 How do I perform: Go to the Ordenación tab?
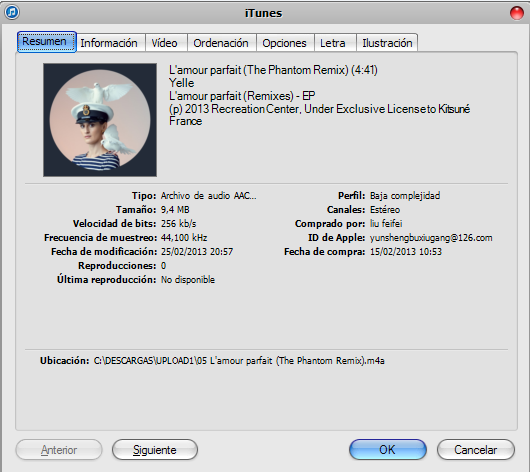click(x=221, y=43)
